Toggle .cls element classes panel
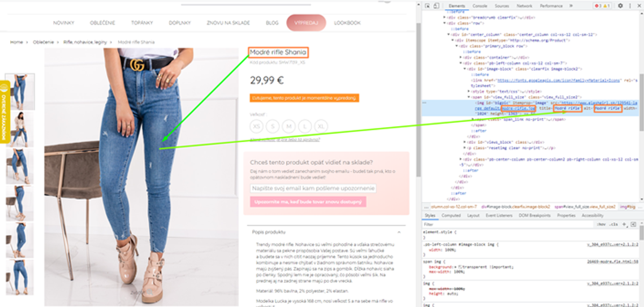644x307 pixels. pyautogui.click(x=613, y=224)
